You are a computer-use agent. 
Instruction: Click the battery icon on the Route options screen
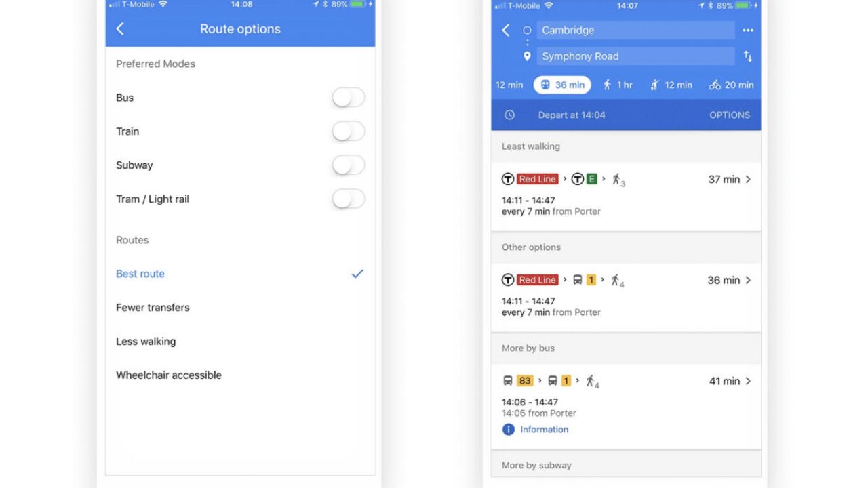tap(358, 4)
